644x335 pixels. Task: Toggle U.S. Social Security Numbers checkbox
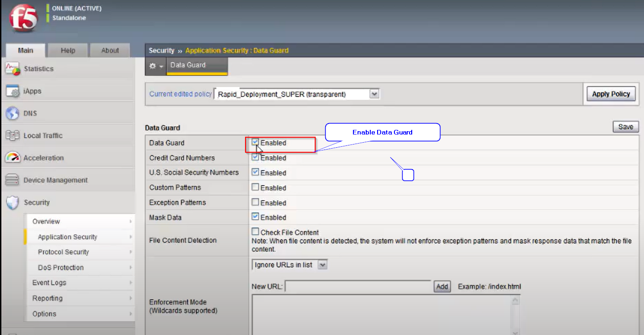click(256, 172)
